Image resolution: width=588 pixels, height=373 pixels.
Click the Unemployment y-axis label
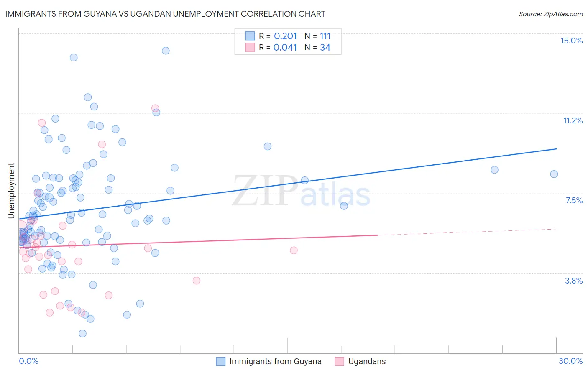click(x=11, y=191)
